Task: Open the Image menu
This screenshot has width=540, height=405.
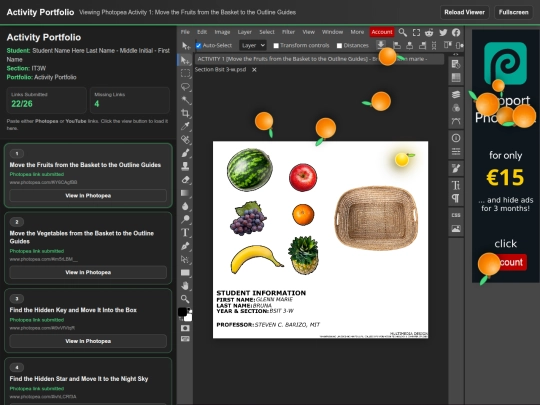Action: click(222, 32)
